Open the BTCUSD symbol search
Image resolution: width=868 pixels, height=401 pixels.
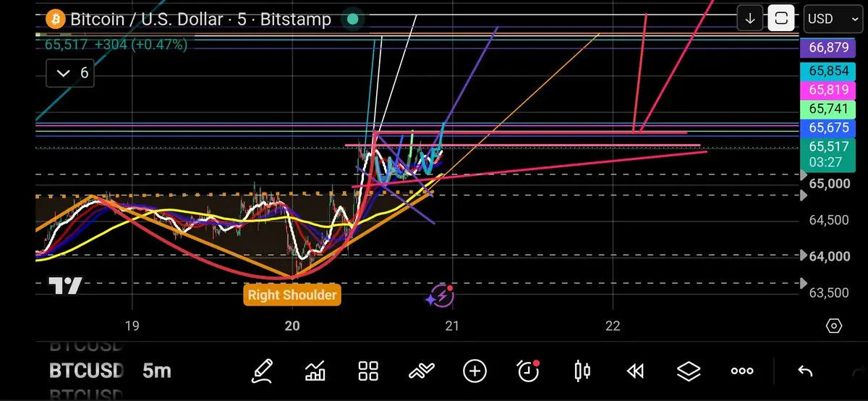pyautogui.click(x=87, y=371)
